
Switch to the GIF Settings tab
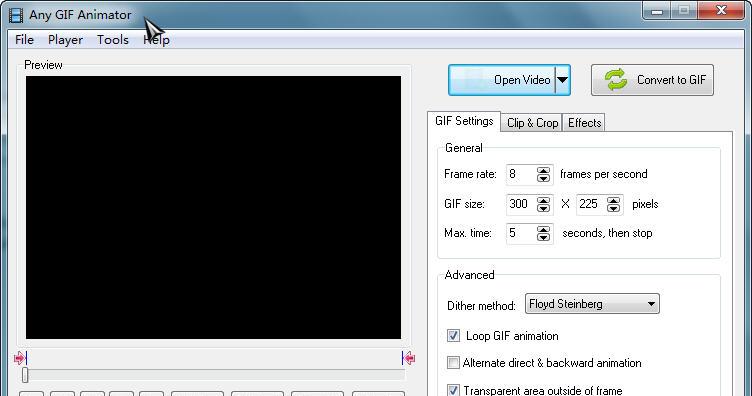[464, 121]
